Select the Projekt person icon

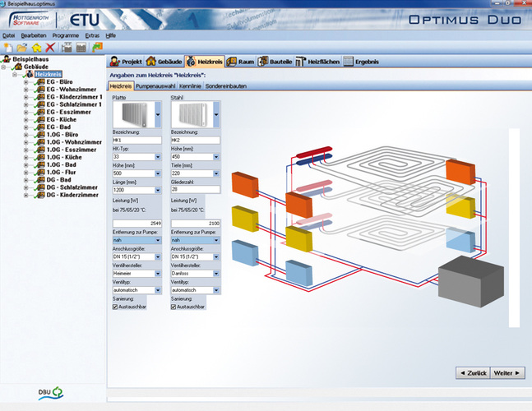[116, 61]
